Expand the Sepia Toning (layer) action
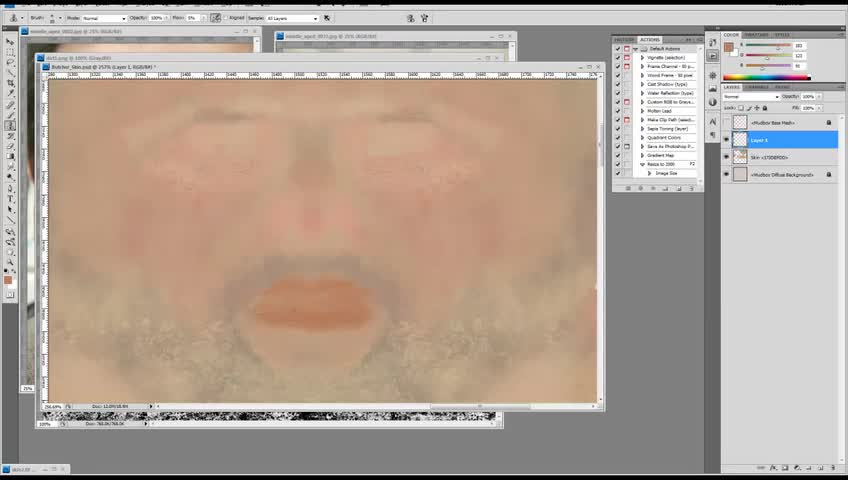848x480 pixels. (x=642, y=129)
